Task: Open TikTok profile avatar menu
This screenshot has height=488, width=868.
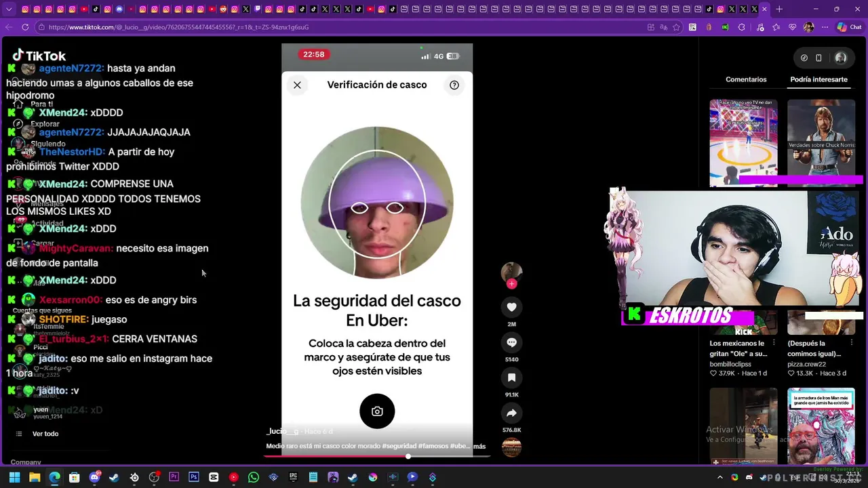Action: 841,58
